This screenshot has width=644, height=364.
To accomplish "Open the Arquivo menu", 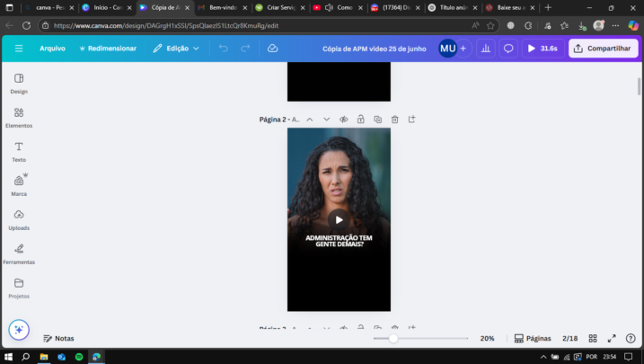I will click(52, 49).
